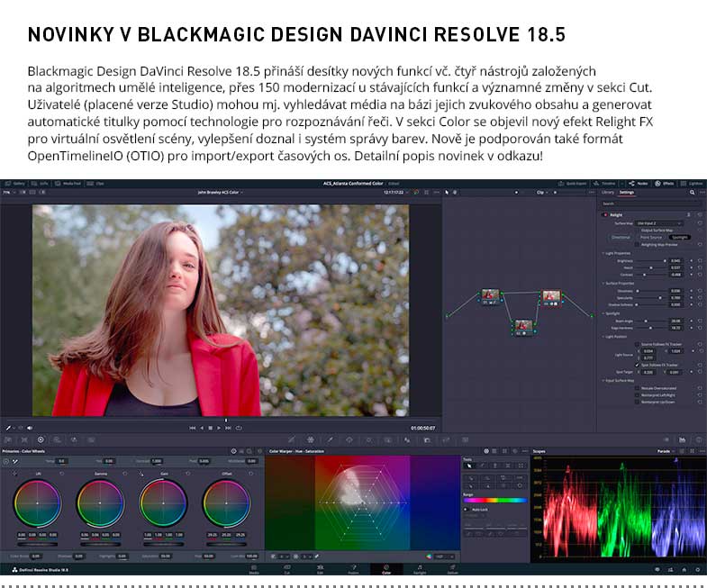Go to the Deliver page
The image size is (707, 588).
pyautogui.click(x=452, y=569)
